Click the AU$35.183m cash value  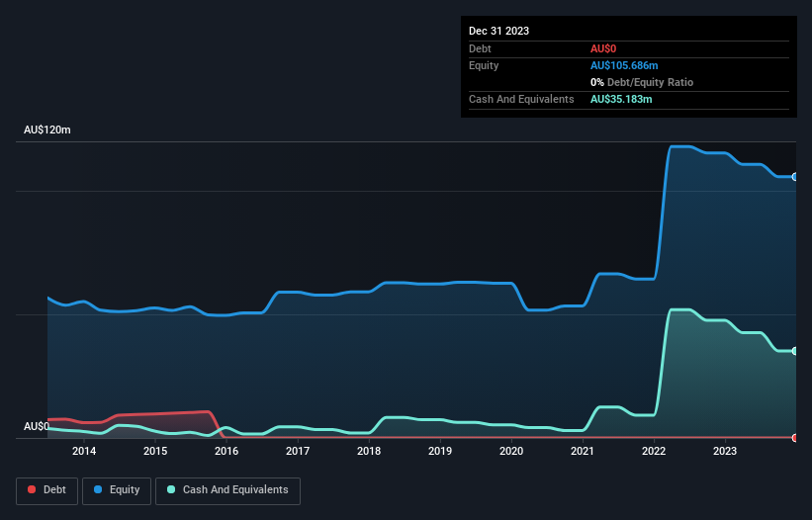click(x=621, y=99)
